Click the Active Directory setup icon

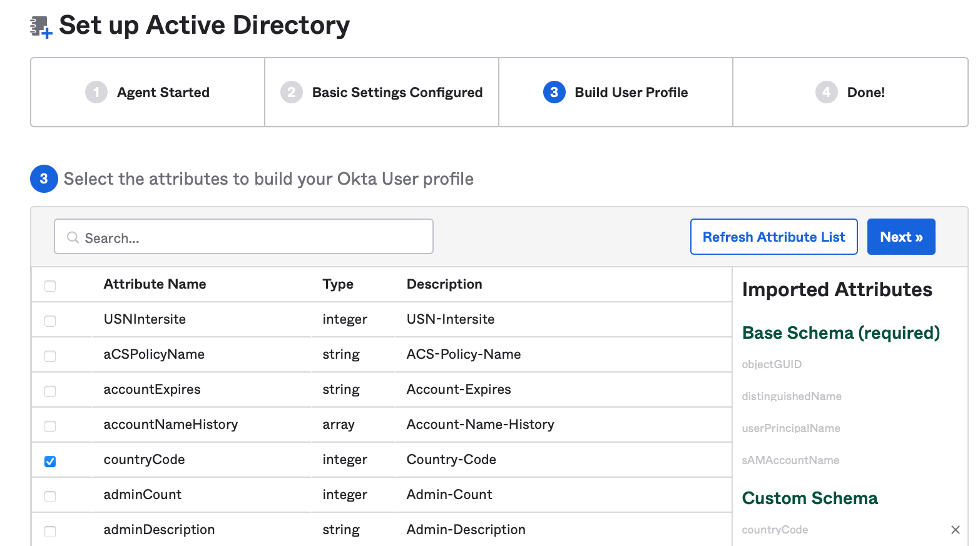[x=41, y=27]
